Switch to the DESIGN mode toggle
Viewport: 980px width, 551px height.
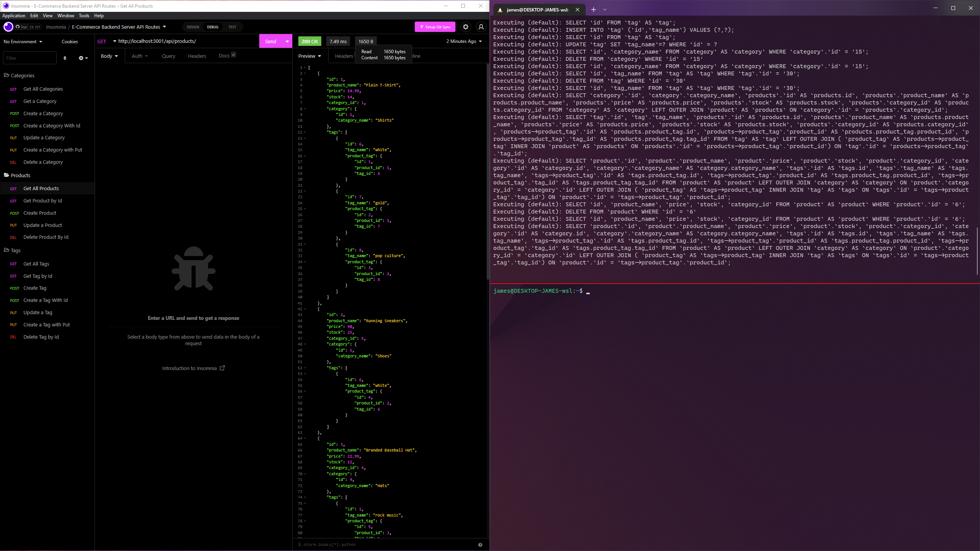coord(193,27)
